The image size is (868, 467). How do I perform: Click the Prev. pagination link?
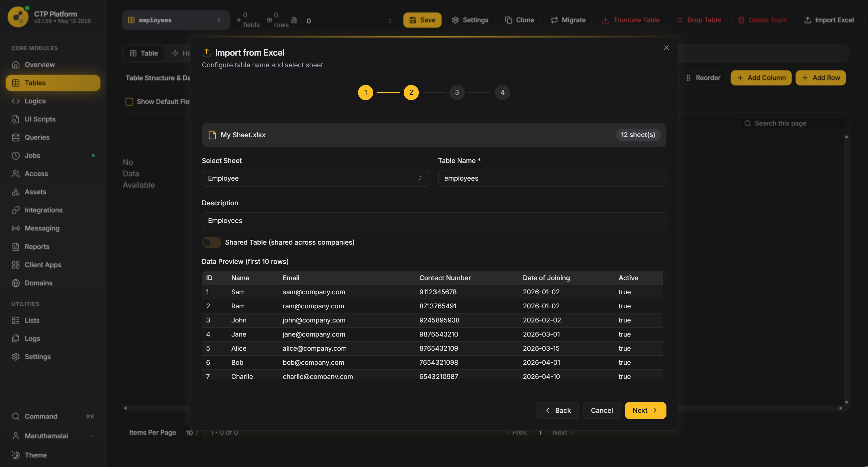click(x=516, y=433)
